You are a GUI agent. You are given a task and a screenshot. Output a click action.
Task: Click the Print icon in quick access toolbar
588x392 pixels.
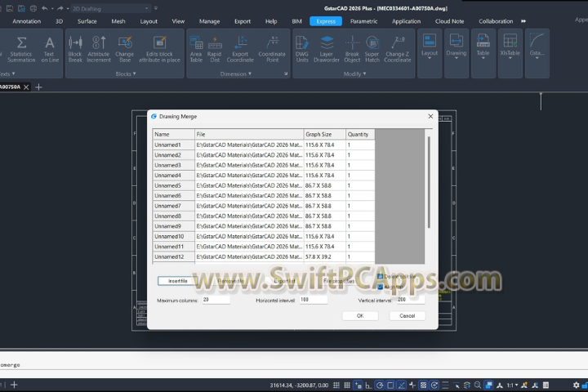tap(33, 8)
